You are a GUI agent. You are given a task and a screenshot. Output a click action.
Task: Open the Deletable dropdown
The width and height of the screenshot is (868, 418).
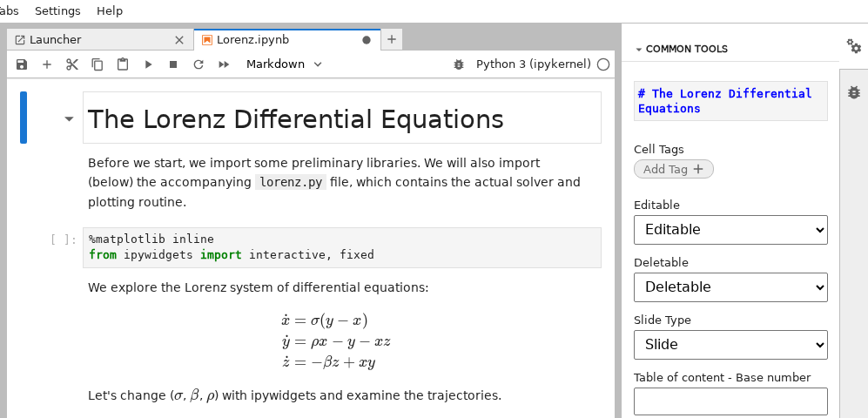730,287
